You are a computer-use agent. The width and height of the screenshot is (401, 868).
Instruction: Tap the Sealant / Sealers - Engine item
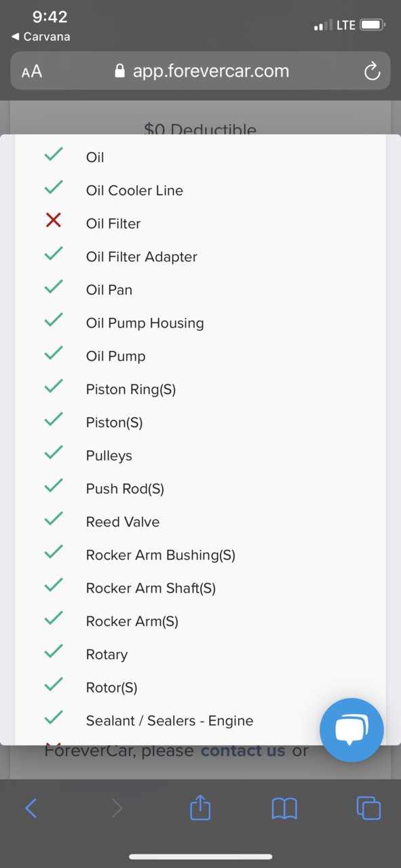pos(170,721)
